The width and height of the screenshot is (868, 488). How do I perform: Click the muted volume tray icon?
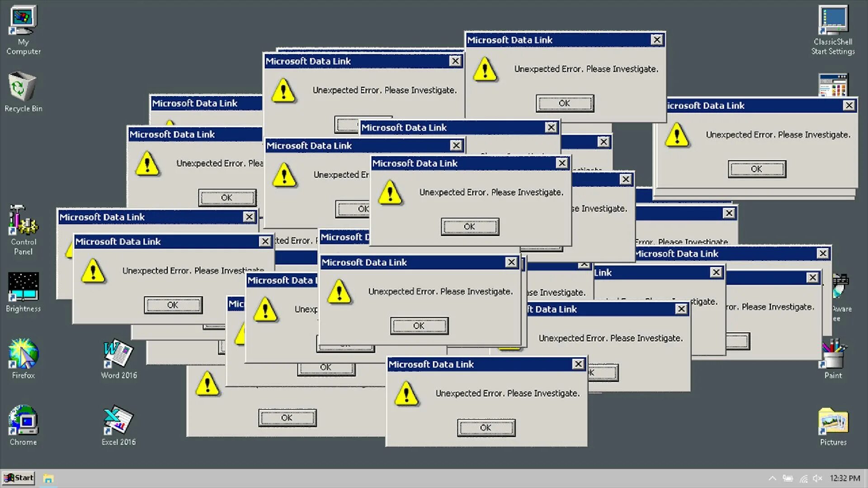pos(817,479)
